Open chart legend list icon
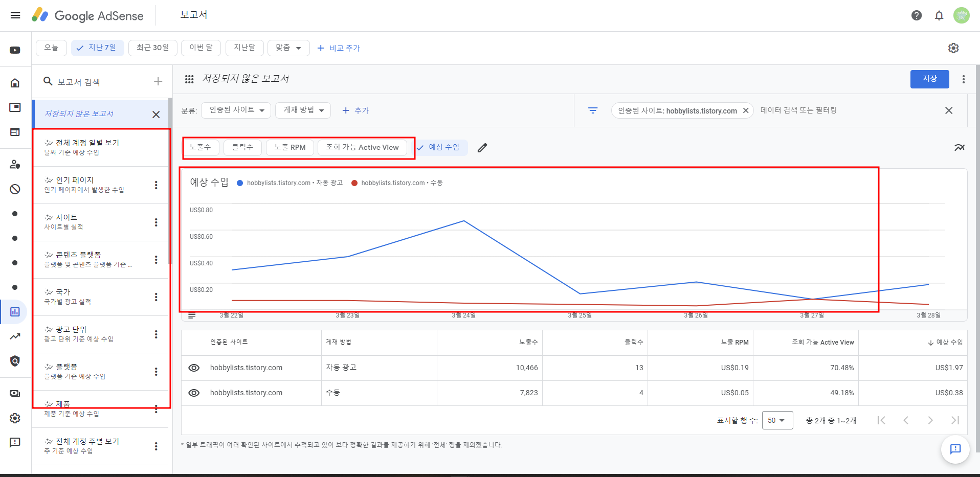This screenshot has height=477, width=980. [192, 315]
